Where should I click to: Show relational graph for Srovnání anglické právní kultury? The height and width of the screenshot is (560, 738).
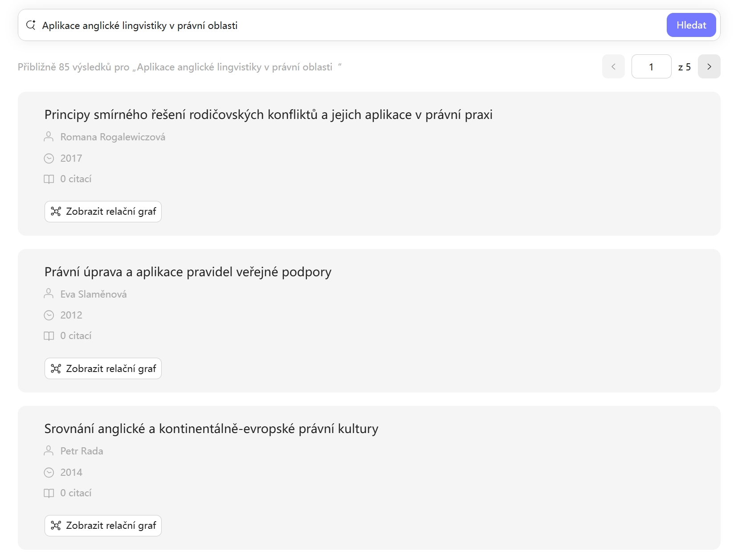click(103, 526)
